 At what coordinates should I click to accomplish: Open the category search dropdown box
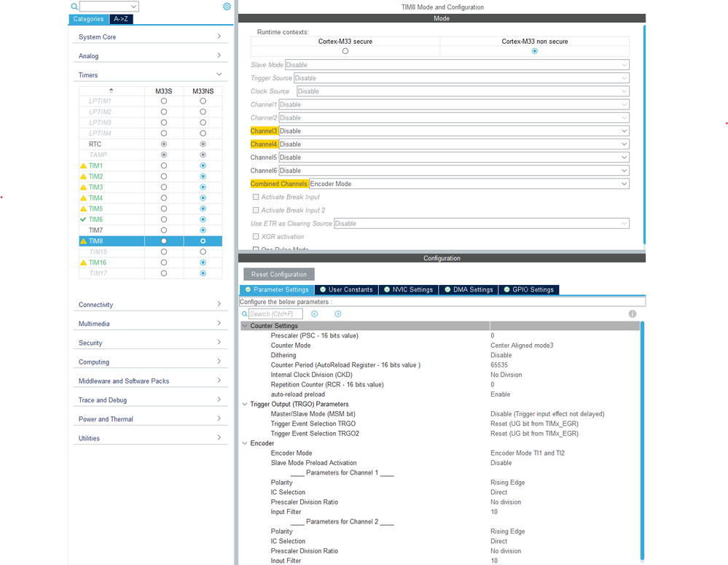(x=109, y=7)
